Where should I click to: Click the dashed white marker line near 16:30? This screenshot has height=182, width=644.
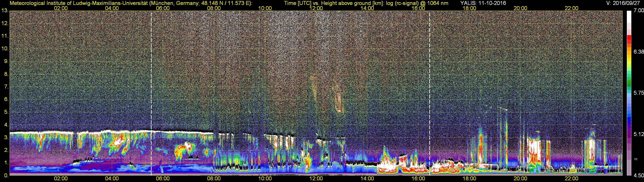pyautogui.click(x=430, y=93)
